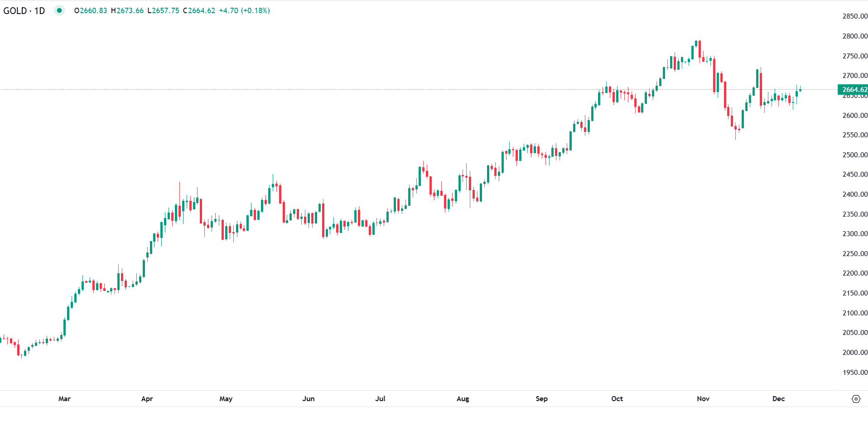Click the high value 2673.66

pyautogui.click(x=130, y=10)
